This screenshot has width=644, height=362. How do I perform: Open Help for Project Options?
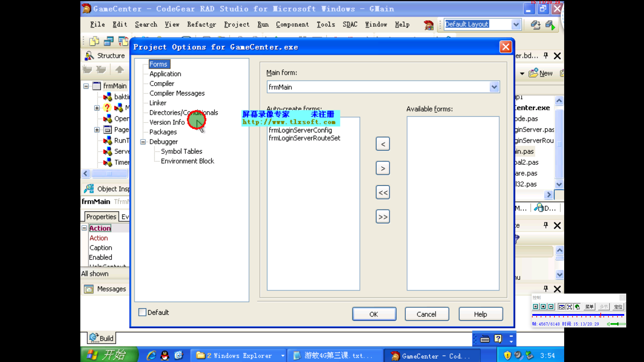(x=481, y=314)
